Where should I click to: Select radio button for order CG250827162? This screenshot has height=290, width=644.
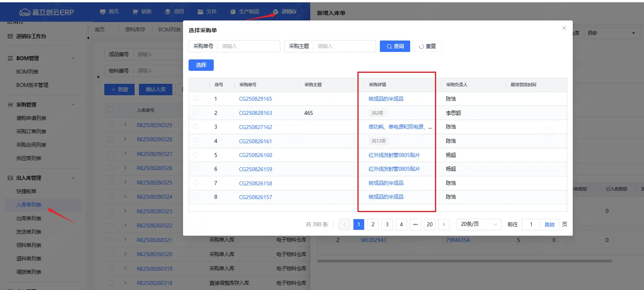coord(196,127)
